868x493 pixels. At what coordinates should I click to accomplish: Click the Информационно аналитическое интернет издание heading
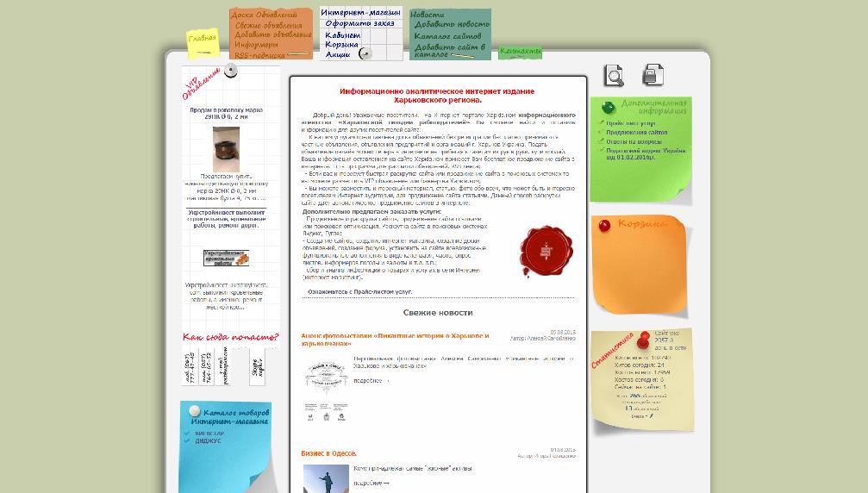tap(437, 96)
